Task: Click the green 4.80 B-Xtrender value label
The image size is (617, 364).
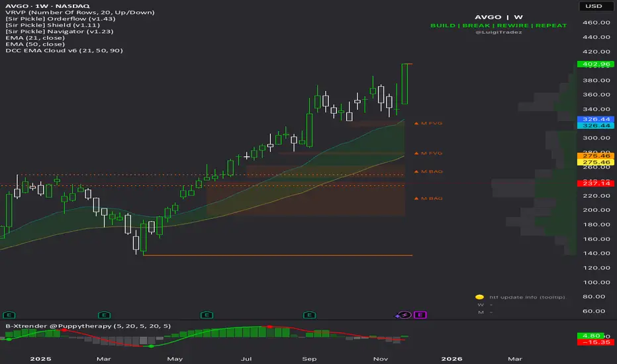Action: 591,336
